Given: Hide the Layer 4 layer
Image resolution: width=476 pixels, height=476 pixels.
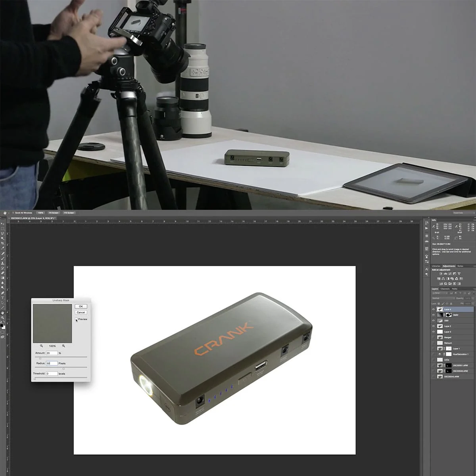Looking at the screenshot, I should coord(433,309).
